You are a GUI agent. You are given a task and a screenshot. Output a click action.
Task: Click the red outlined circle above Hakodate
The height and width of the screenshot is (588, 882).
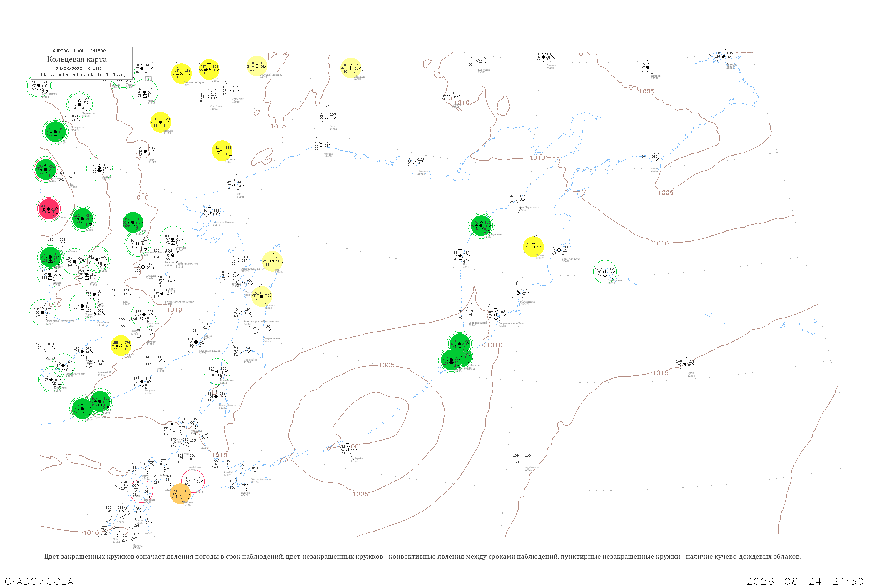pyautogui.click(x=142, y=491)
